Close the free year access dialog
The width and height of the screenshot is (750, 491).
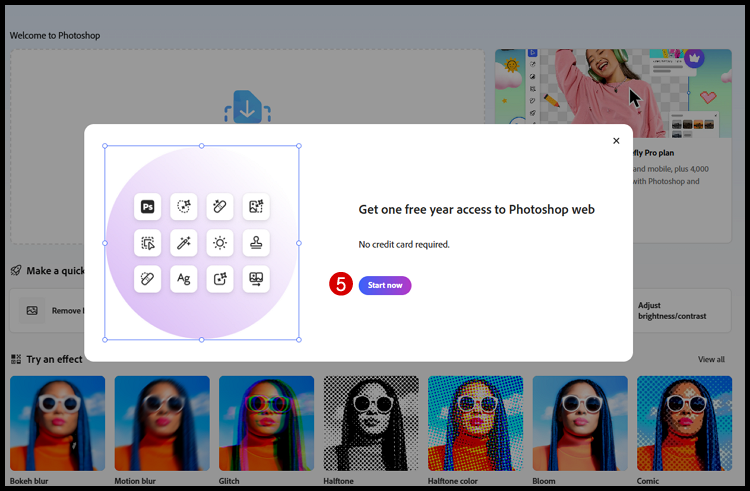pyautogui.click(x=616, y=141)
